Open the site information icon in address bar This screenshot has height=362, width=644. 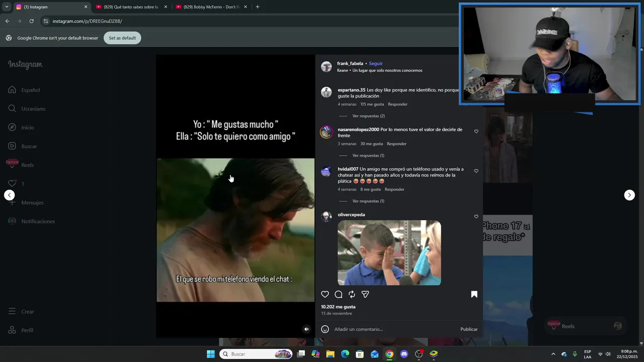pos(46,21)
